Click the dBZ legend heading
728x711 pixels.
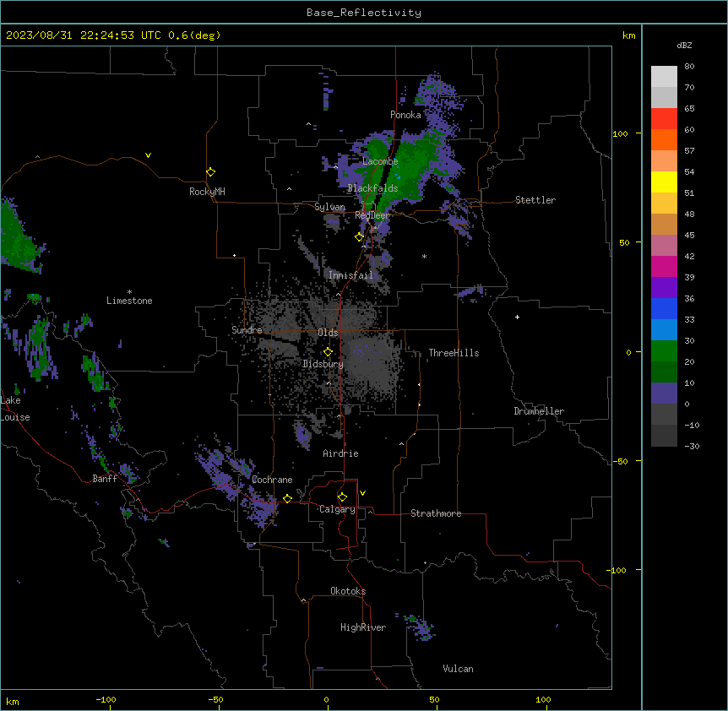click(x=684, y=46)
